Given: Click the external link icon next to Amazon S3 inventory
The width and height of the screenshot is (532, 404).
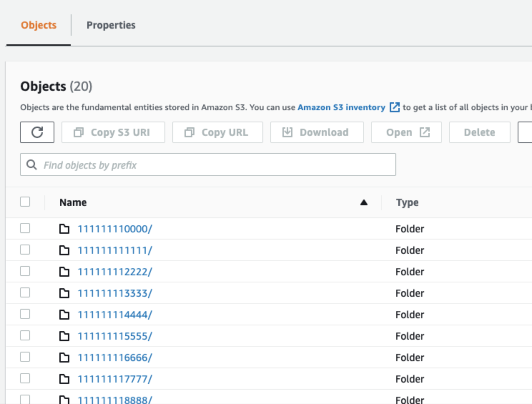Looking at the screenshot, I should point(394,107).
